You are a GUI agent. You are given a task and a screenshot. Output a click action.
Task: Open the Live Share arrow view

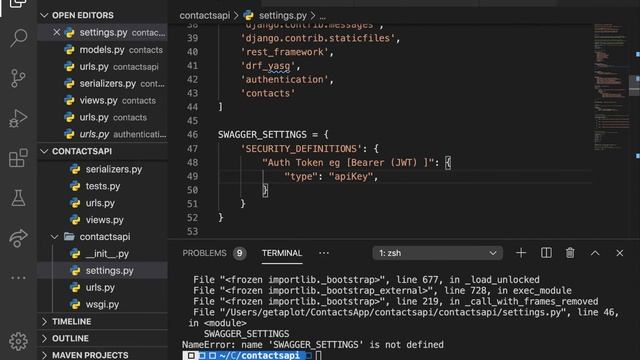tap(18, 238)
